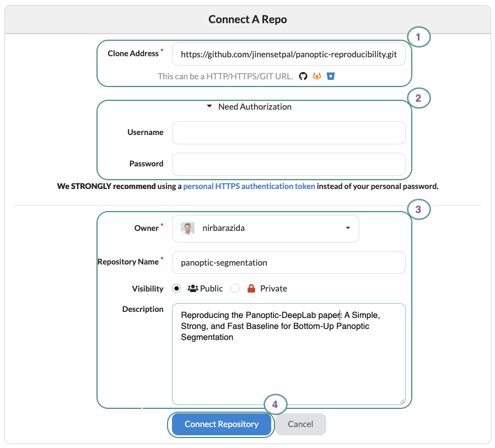
Task: Click the nirbarazida profile avatar
Action: pos(186,228)
